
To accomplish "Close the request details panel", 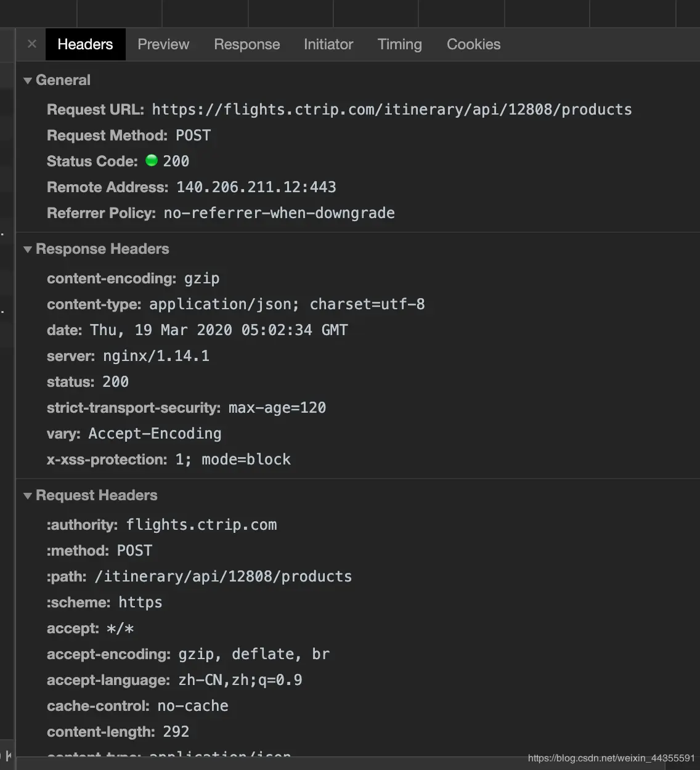I will click(32, 44).
